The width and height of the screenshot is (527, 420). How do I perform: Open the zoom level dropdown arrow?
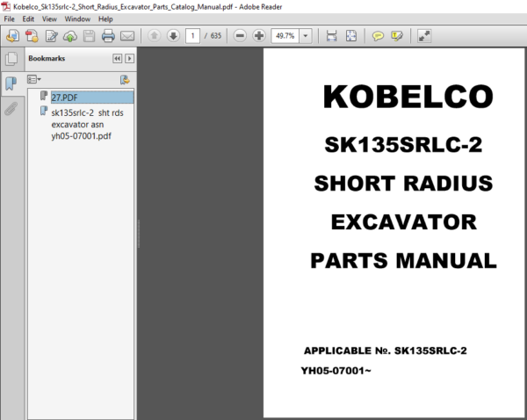[x=306, y=36]
